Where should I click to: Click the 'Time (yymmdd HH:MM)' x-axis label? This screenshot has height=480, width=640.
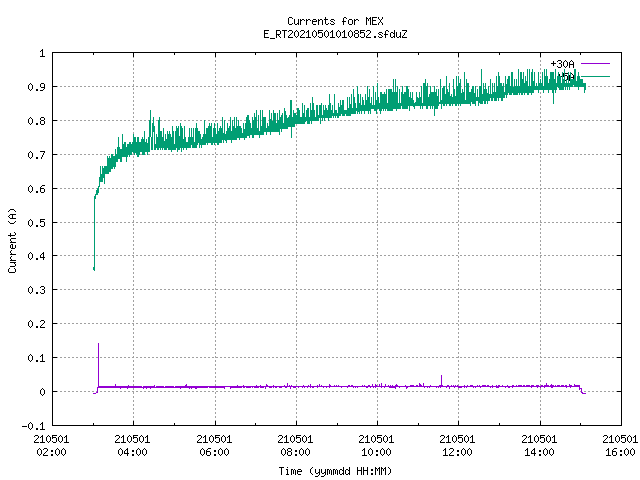(335, 471)
